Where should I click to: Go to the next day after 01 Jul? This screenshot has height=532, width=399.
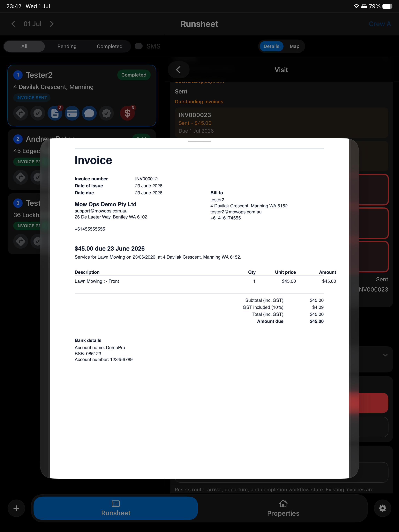(51, 24)
